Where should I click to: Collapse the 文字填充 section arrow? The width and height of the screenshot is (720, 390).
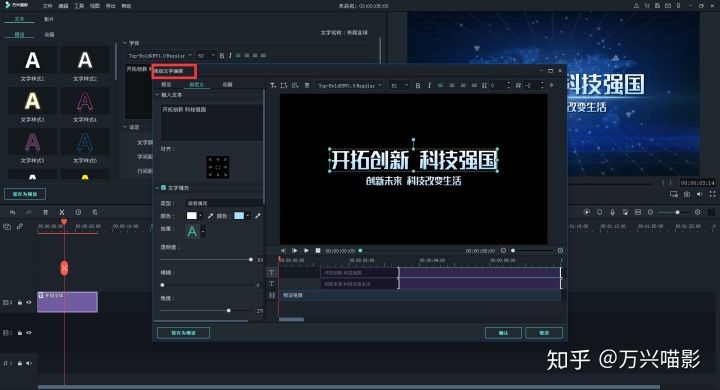[x=157, y=187]
